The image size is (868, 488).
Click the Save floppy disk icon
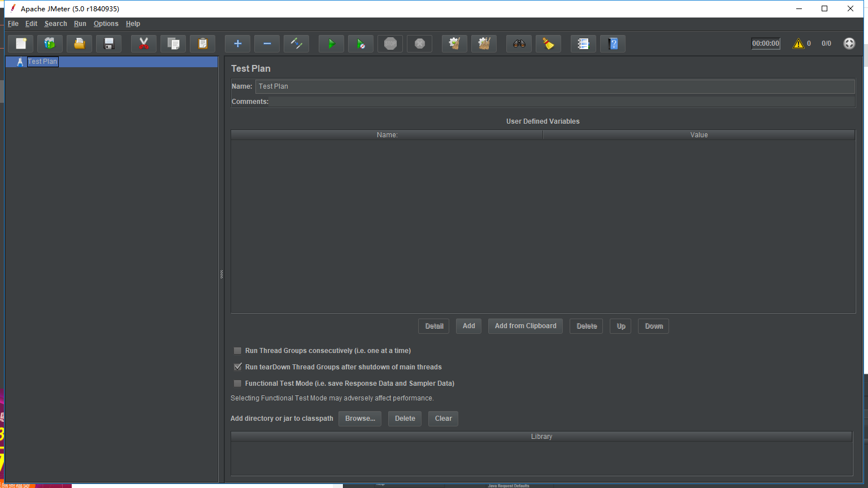108,43
